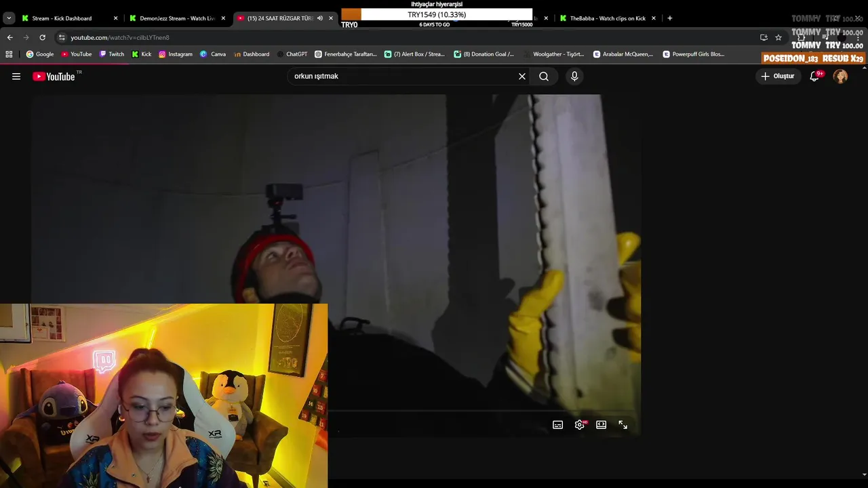Open the Kick bookmark

click(x=142, y=54)
